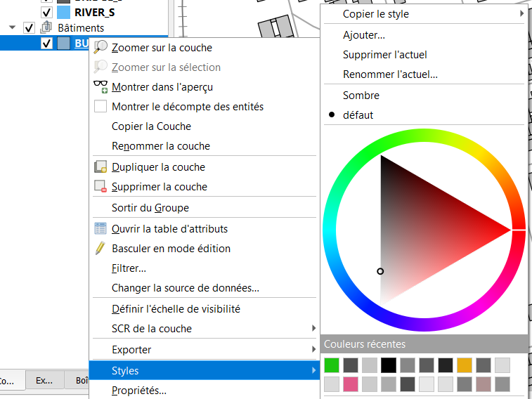
Task: Click the RIVER_S layer name
Action: point(95,13)
